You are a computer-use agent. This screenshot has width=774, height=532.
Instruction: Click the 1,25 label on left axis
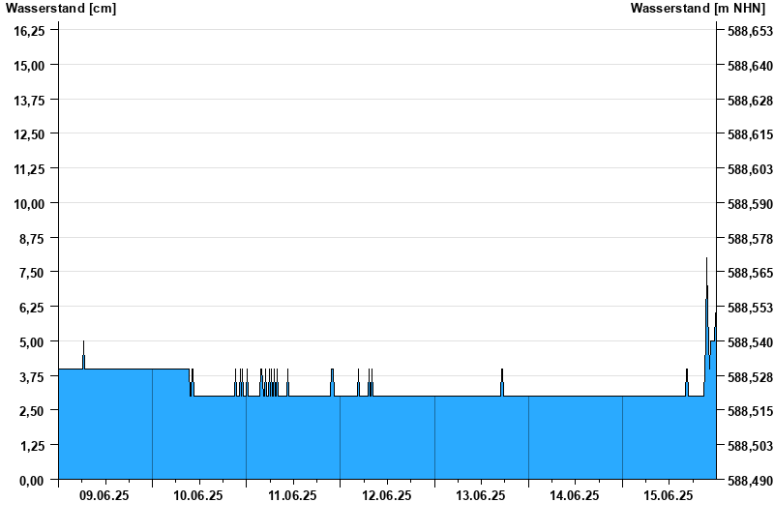tap(32, 446)
